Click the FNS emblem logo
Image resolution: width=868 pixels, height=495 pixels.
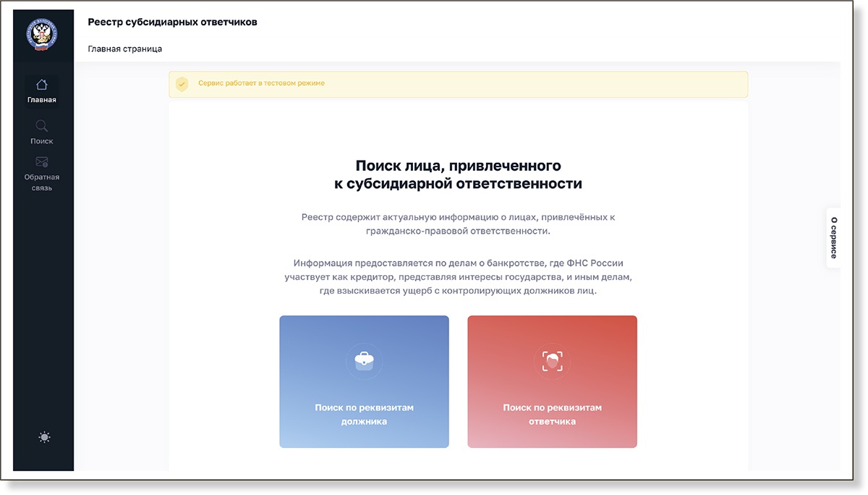42,35
